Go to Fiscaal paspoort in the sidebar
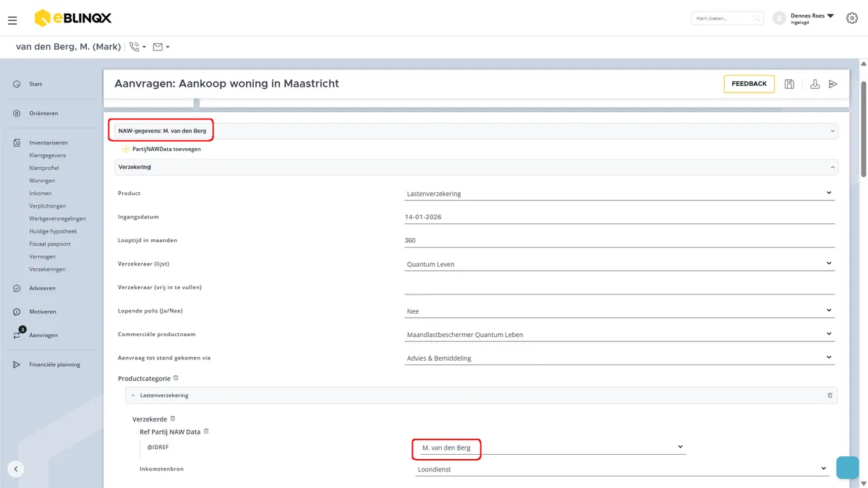 coord(50,244)
